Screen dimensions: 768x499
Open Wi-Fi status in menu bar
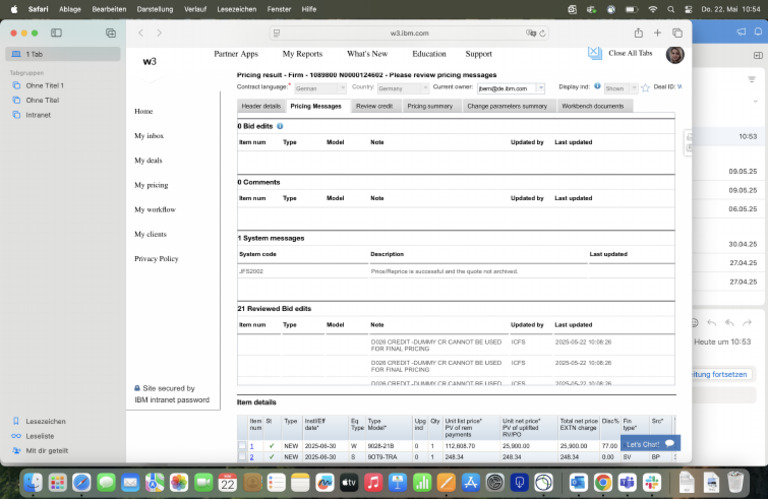tap(652, 9)
